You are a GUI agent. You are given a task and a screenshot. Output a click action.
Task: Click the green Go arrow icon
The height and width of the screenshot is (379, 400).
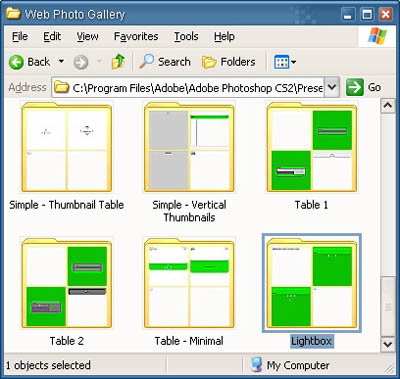(354, 87)
